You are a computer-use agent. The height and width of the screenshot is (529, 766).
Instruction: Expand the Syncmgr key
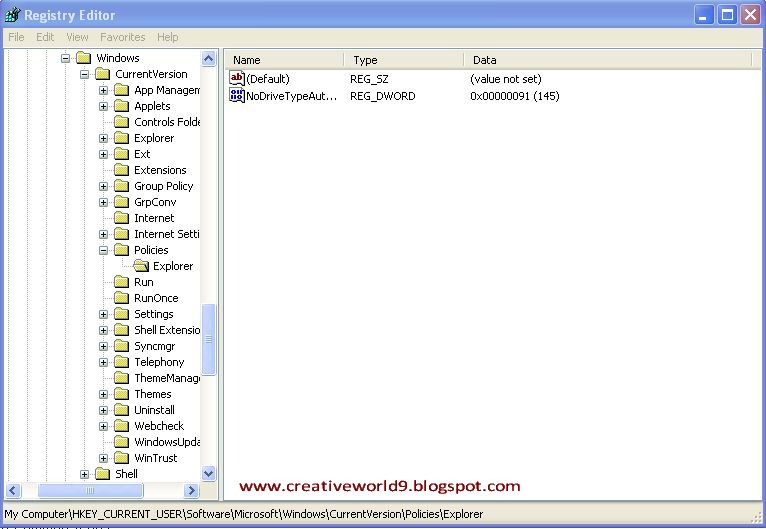coord(104,346)
